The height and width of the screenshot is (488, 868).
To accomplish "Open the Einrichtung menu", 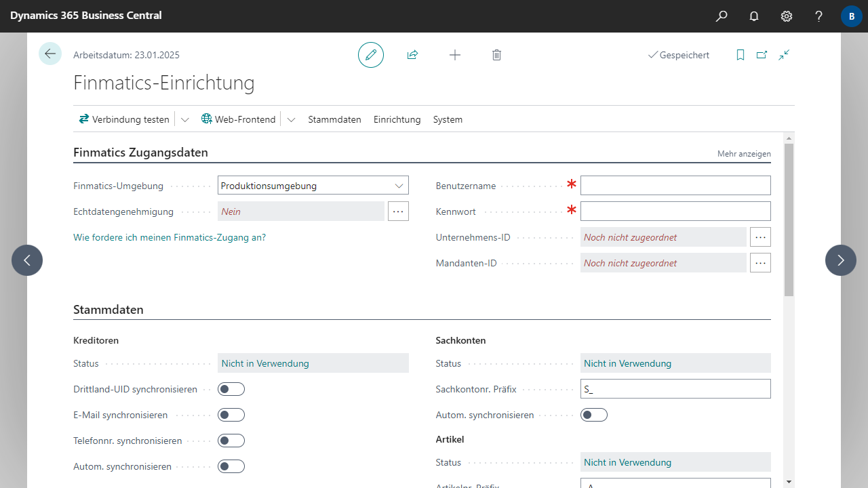I will point(397,119).
